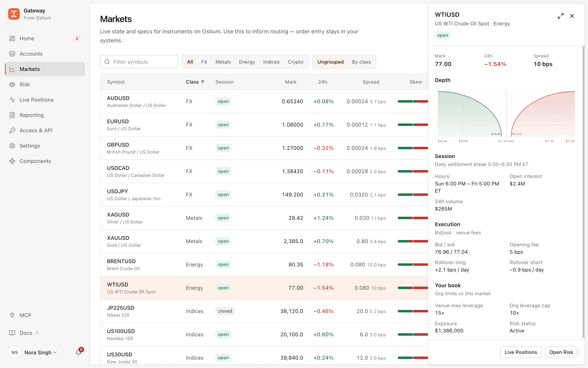
Task: Filter markets by Crypto
Action: tap(295, 62)
